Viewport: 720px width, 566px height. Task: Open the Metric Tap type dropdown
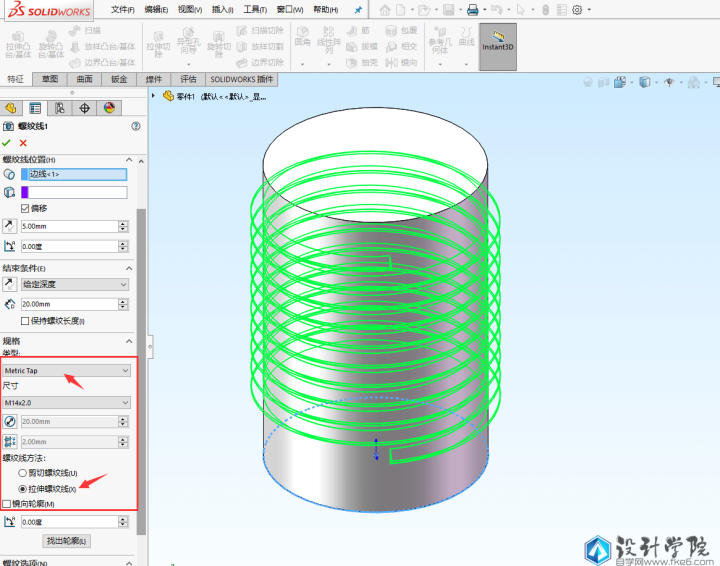66,370
